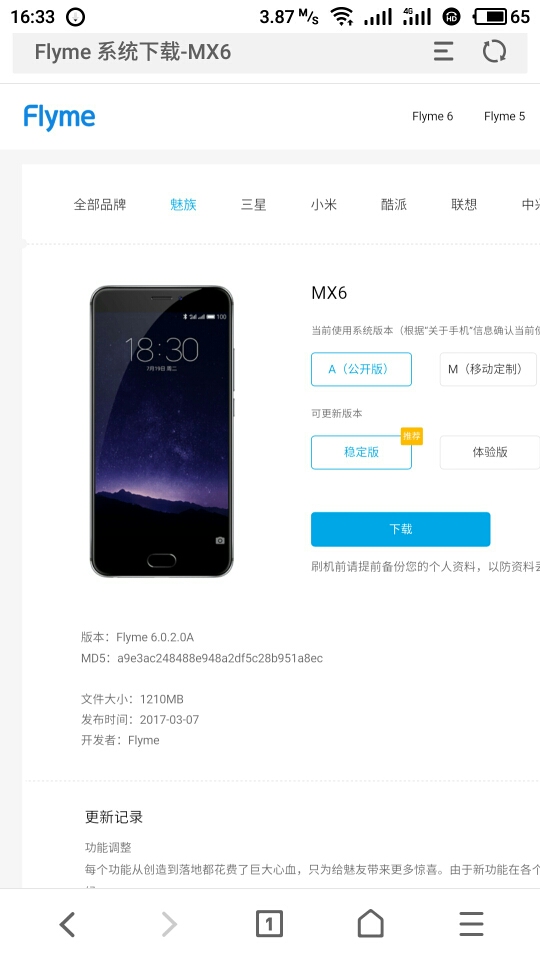Go to browser home page icon
The height and width of the screenshot is (960, 540).
pyautogui.click(x=370, y=923)
